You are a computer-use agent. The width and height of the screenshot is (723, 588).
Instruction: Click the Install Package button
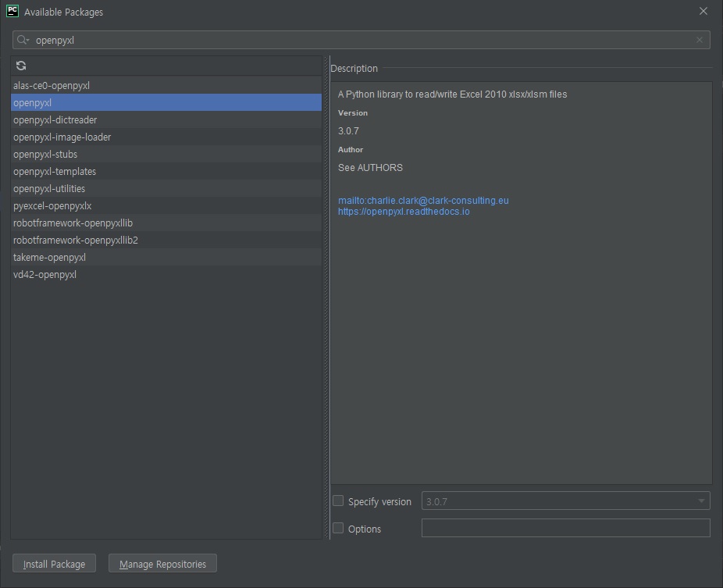click(55, 564)
